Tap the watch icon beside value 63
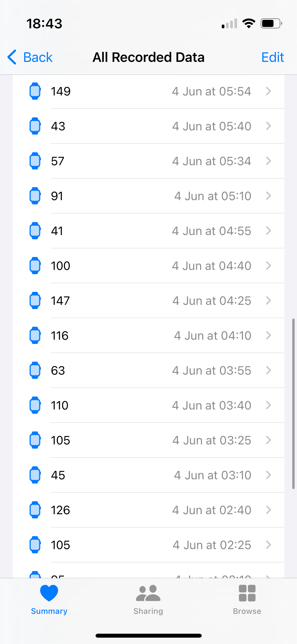297x644 pixels. click(x=35, y=370)
